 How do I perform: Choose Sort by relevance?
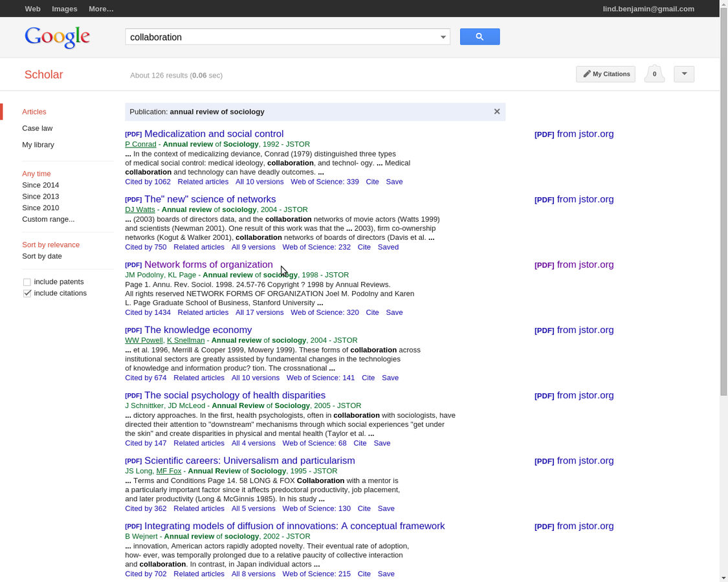(x=50, y=244)
